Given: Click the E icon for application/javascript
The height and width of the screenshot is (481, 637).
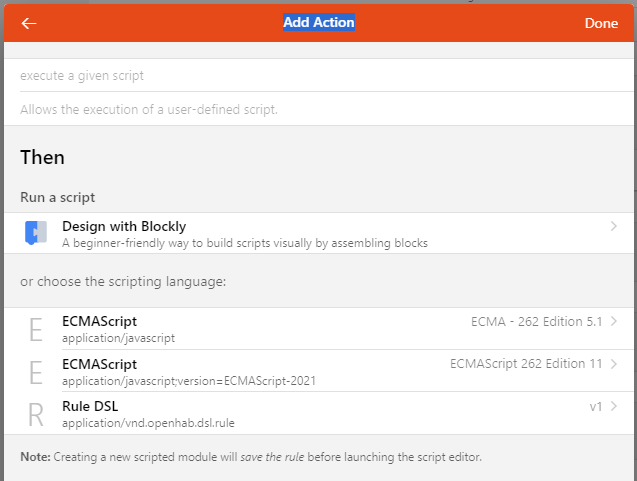Looking at the screenshot, I should click(36, 329).
